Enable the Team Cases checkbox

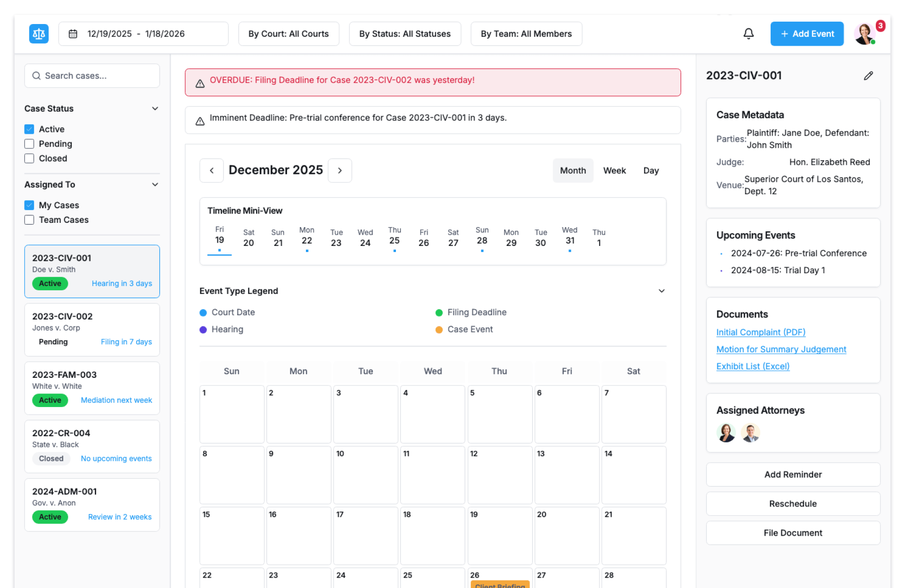[29, 220]
